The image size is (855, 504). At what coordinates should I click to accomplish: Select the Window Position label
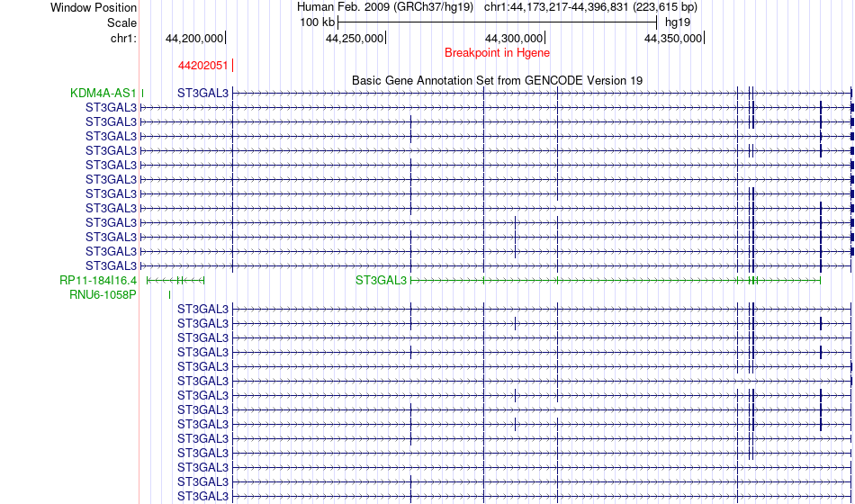coord(94,7)
